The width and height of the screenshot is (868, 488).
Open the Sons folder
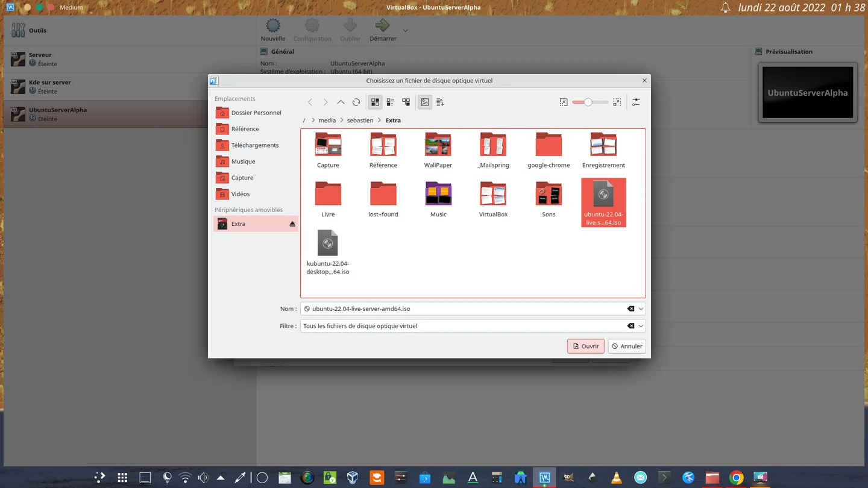coord(549,199)
